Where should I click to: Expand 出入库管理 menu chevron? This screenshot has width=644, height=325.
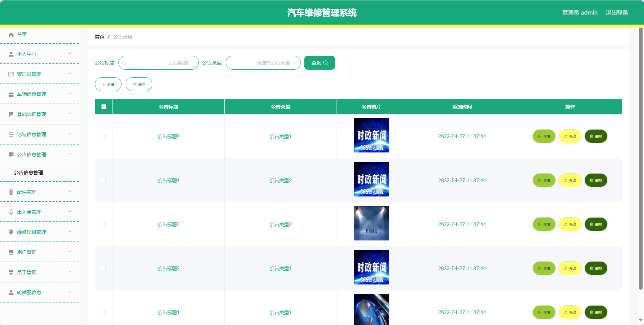tap(70, 211)
